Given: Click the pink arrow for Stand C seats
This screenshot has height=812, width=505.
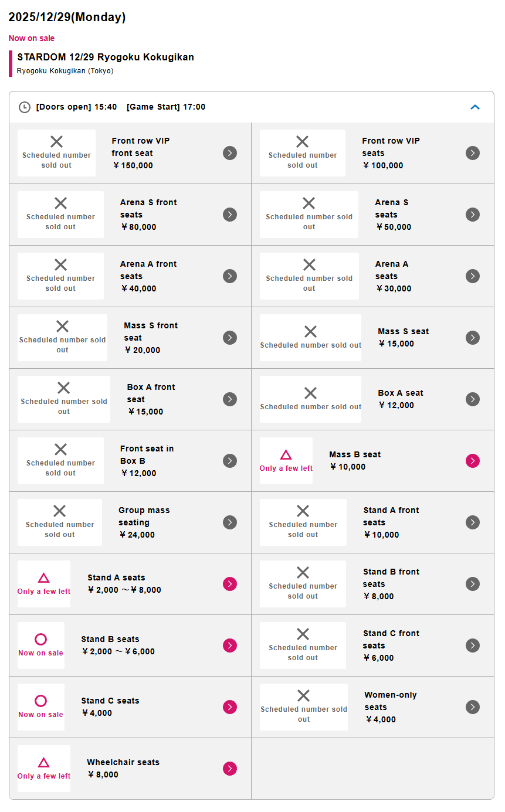Looking at the screenshot, I should click(230, 707).
